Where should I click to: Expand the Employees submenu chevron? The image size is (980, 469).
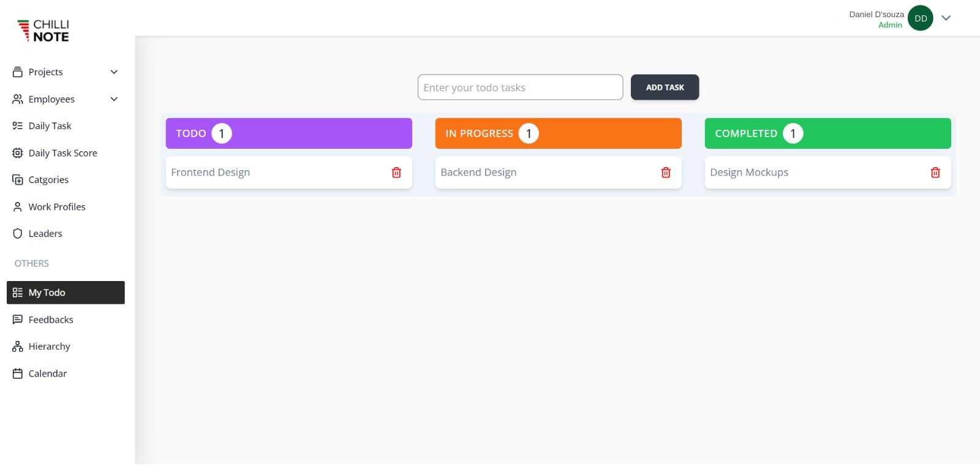(114, 99)
